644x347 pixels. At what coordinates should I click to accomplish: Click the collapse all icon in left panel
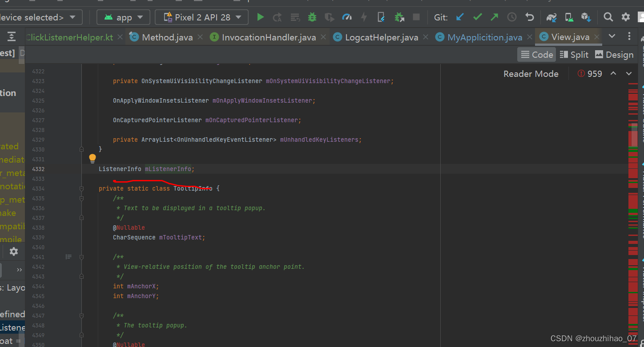click(x=12, y=37)
